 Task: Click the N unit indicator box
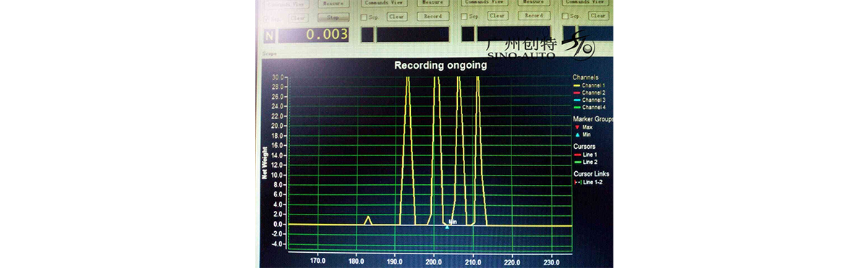(x=270, y=35)
